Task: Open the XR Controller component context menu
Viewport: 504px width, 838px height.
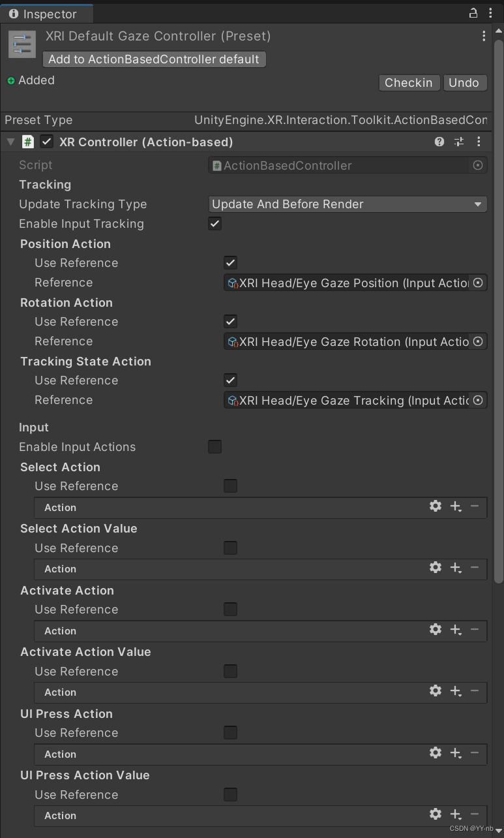Action: tap(479, 142)
